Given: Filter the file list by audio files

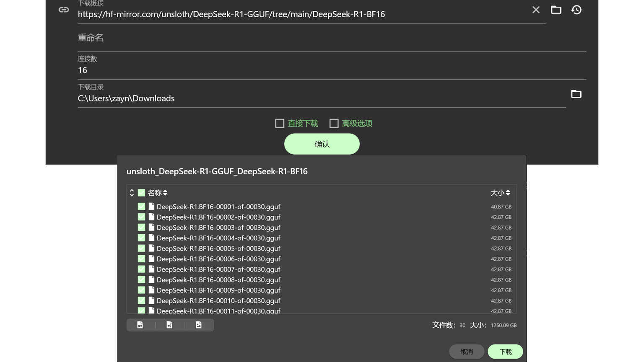Looking at the screenshot, I should 169,325.
